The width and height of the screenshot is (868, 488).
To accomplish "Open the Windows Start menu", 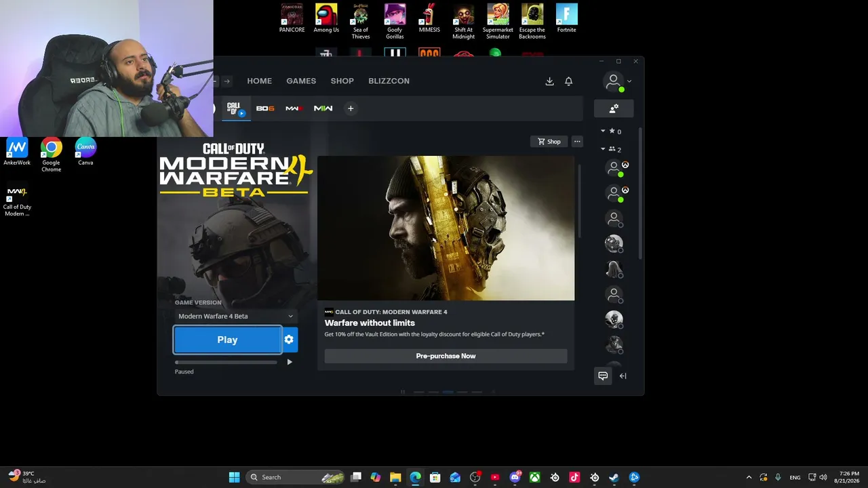I will pyautogui.click(x=234, y=477).
